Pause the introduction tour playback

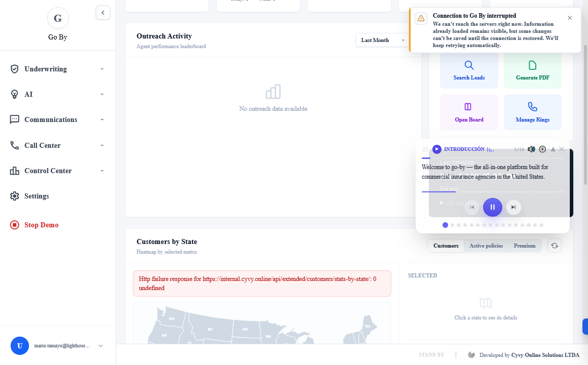tap(492, 207)
